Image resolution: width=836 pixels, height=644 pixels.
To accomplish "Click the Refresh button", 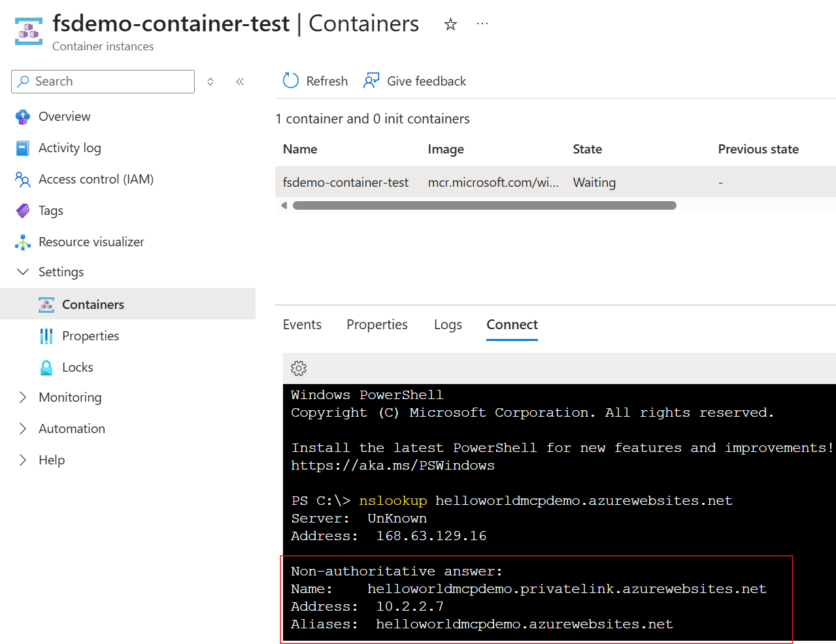I will [x=315, y=81].
